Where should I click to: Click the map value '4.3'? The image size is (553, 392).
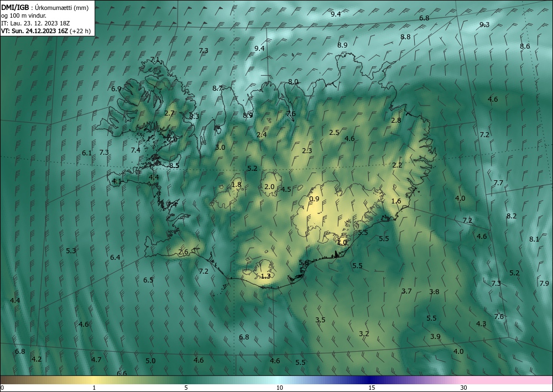481,323
